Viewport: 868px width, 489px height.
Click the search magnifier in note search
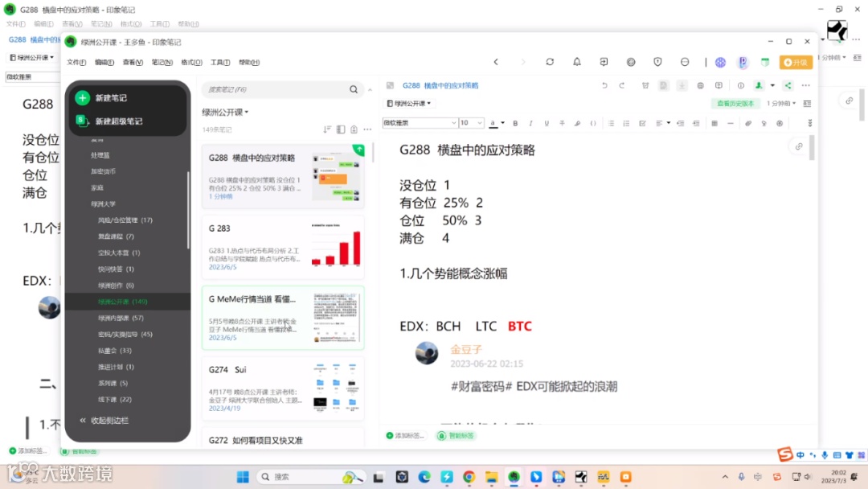coord(354,89)
